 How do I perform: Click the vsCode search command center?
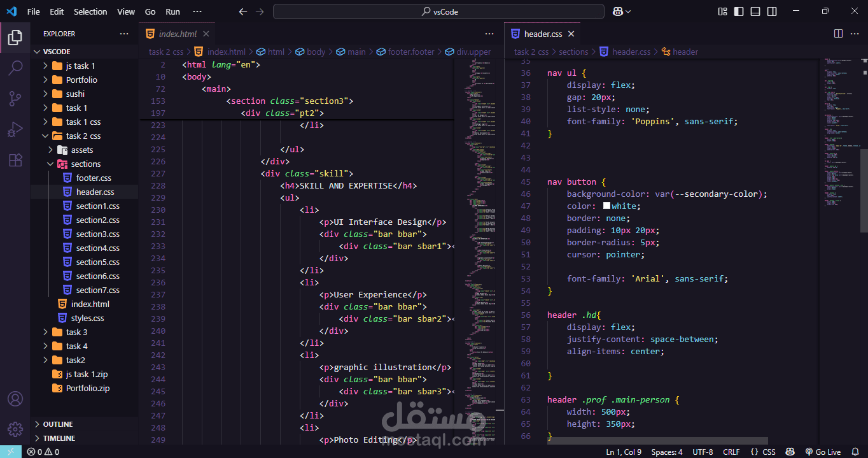(x=438, y=11)
